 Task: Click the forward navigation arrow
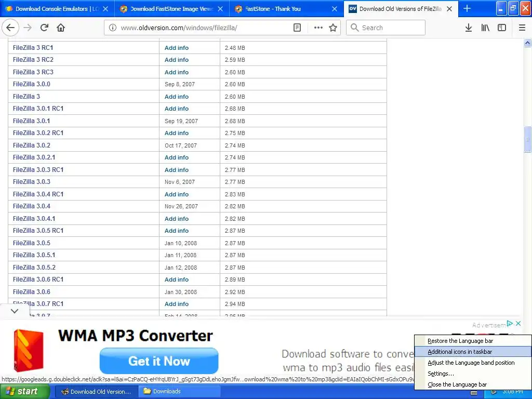click(x=28, y=28)
